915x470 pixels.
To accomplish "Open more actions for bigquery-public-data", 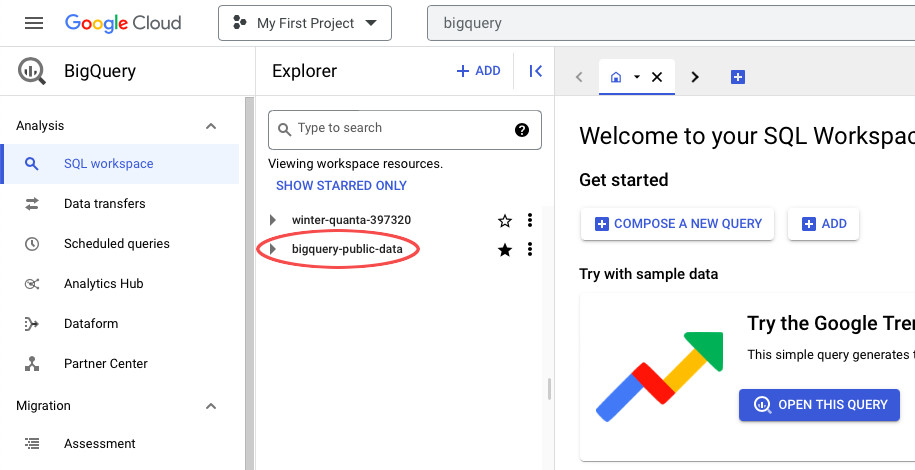I will (530, 249).
